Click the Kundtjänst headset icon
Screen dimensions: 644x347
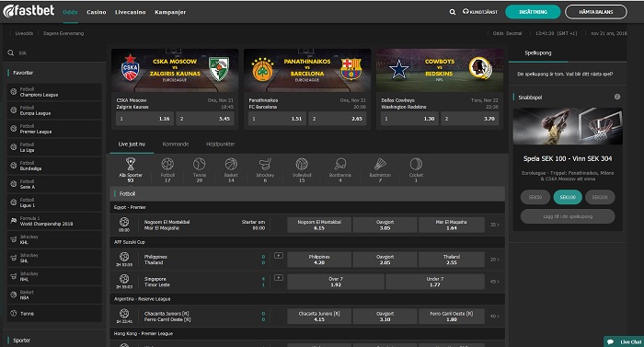tap(466, 12)
